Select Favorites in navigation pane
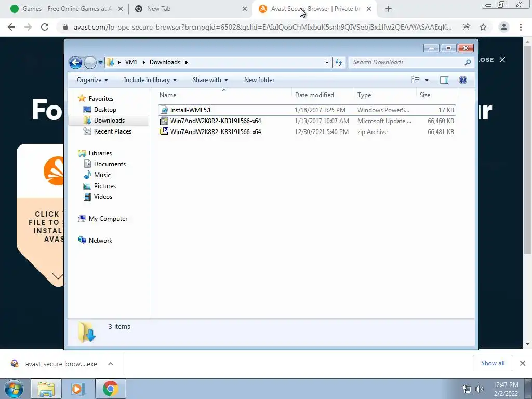Image resolution: width=532 pixels, height=399 pixels. pos(101,98)
